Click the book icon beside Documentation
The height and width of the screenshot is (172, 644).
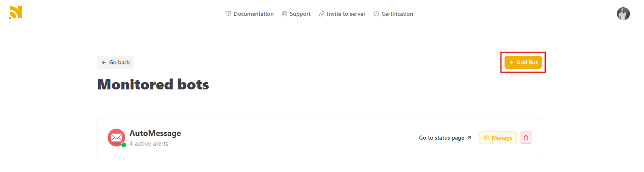[228, 14]
